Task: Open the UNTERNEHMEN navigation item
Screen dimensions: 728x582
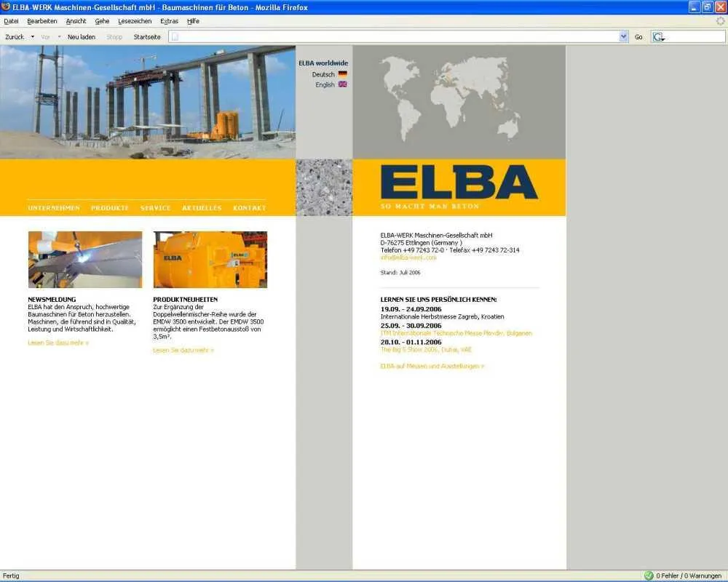Action: pyautogui.click(x=54, y=208)
